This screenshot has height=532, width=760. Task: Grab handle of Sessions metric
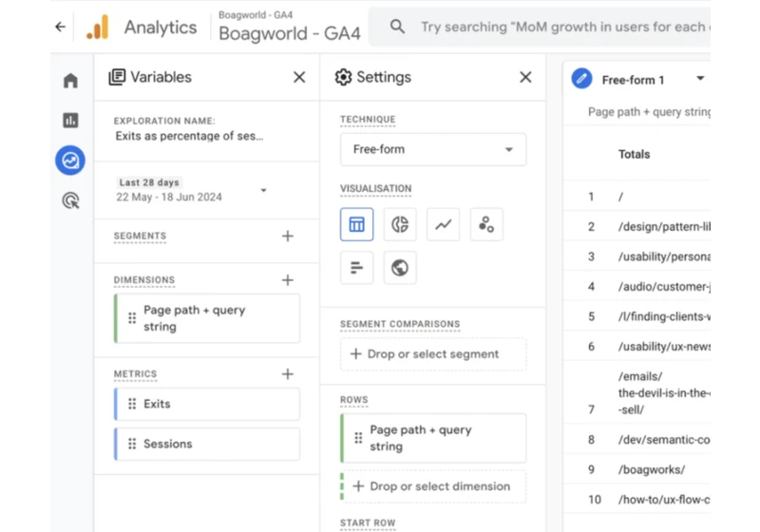pyautogui.click(x=132, y=444)
